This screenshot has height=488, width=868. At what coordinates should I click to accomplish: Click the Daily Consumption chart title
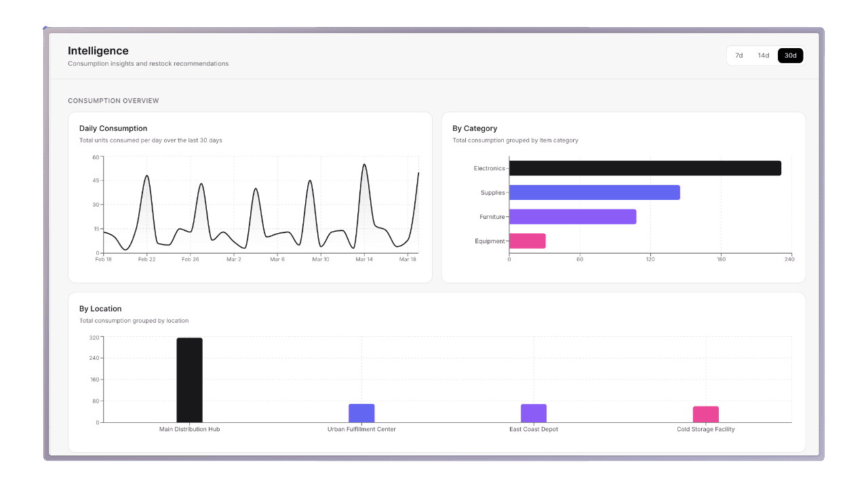(x=113, y=128)
